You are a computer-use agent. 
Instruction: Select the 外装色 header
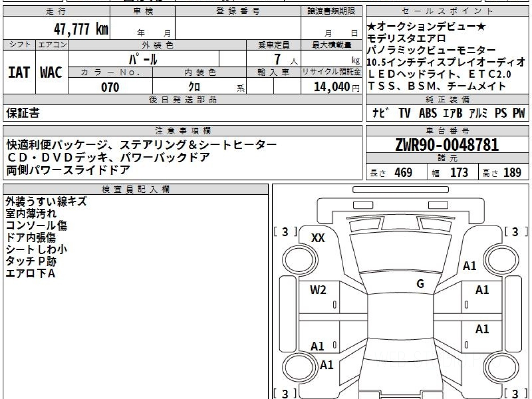click(x=157, y=45)
